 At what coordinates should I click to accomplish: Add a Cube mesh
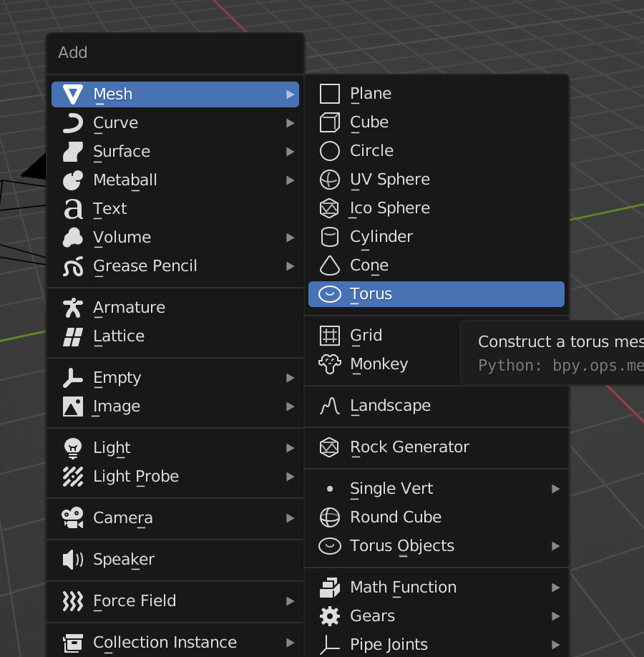(x=436, y=122)
